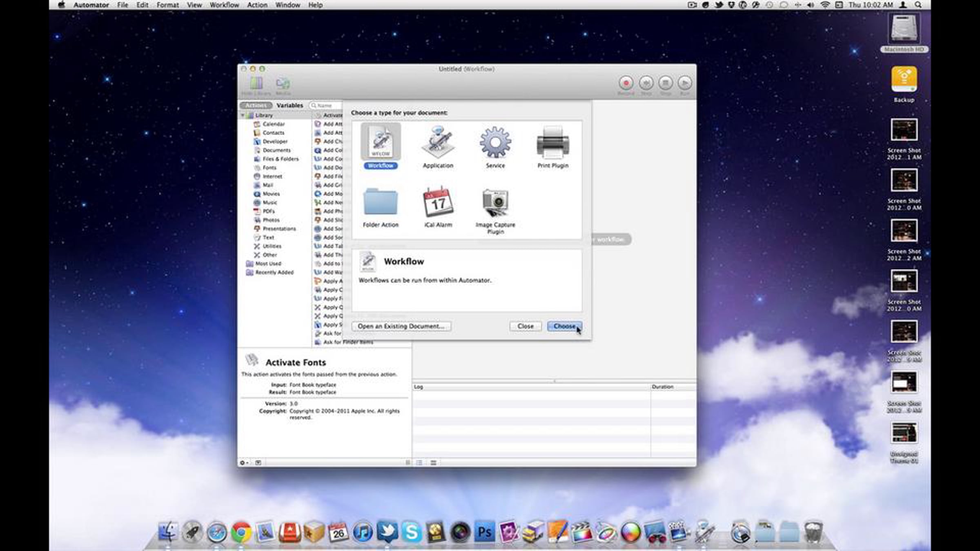This screenshot has width=980, height=551.
Task: Select the Image Capture Plugin icon
Action: [495, 202]
